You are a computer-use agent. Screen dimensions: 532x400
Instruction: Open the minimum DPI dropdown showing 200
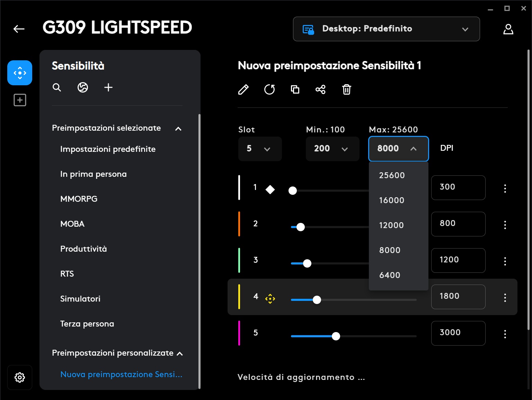click(332, 149)
